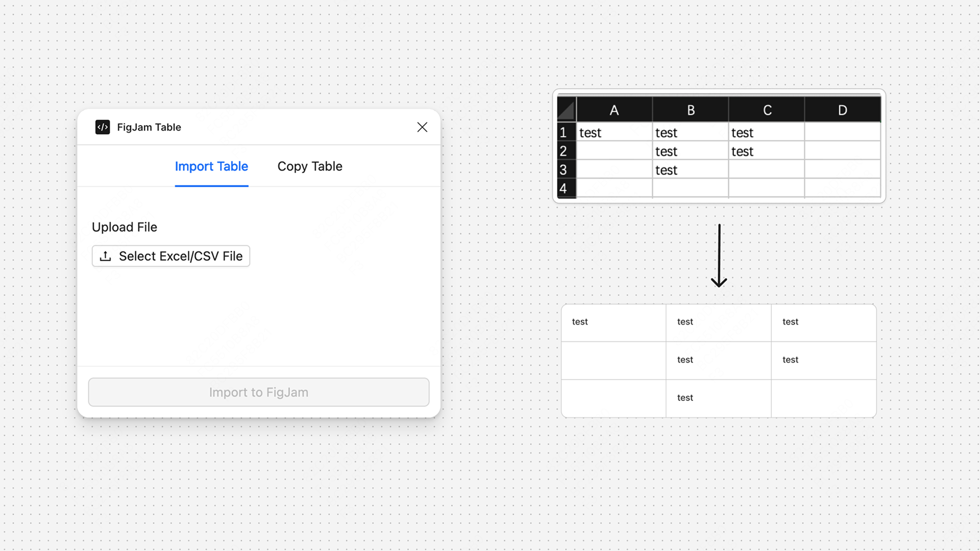Select spreadsheet row header 4

(x=567, y=188)
